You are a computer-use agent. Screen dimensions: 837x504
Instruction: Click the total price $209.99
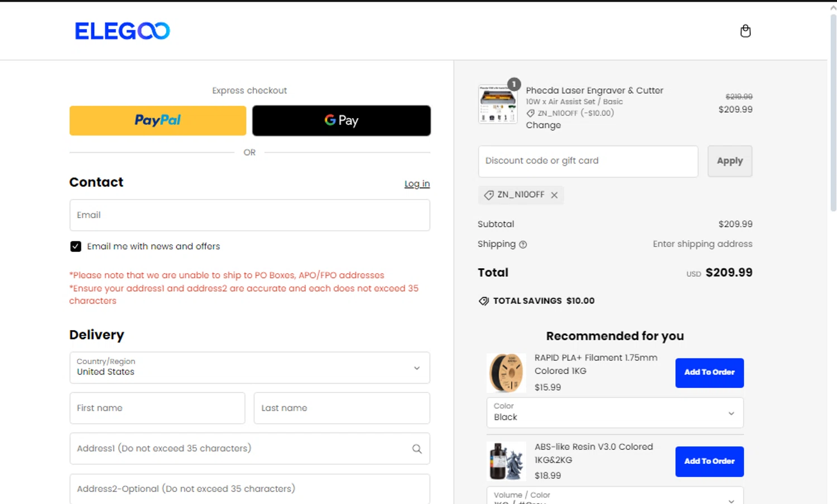pos(729,273)
